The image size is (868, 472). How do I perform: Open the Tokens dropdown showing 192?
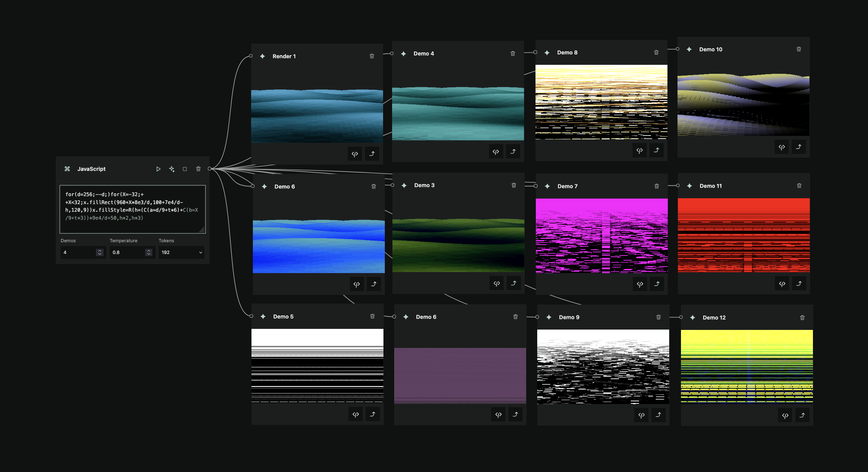point(181,252)
